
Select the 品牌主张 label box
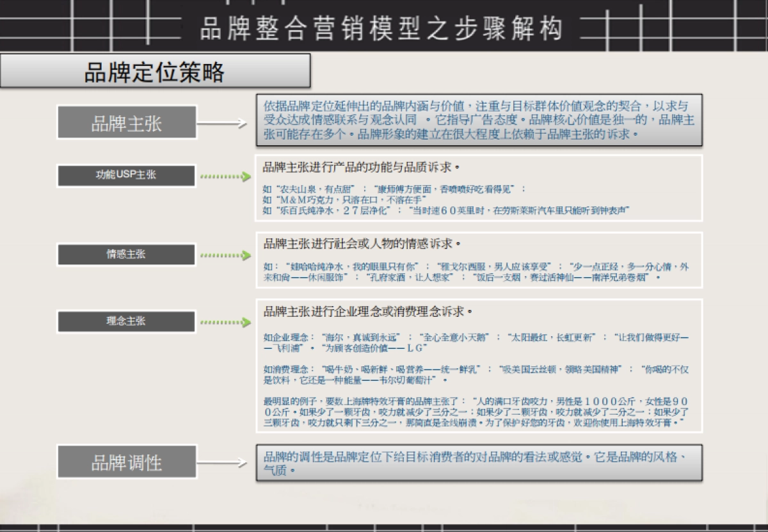click(x=126, y=121)
